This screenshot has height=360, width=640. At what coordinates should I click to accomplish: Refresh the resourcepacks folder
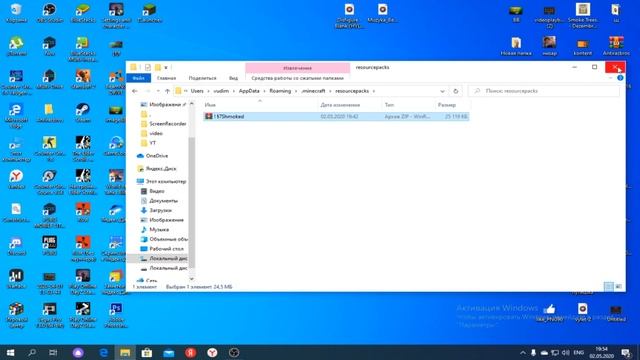pyautogui.click(x=456, y=91)
